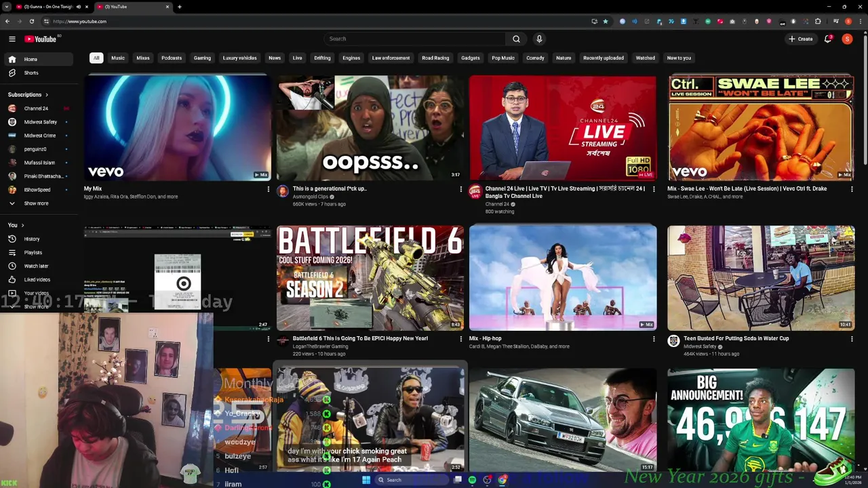Play the Mix - Hip-hop thumbnail

[x=563, y=278]
